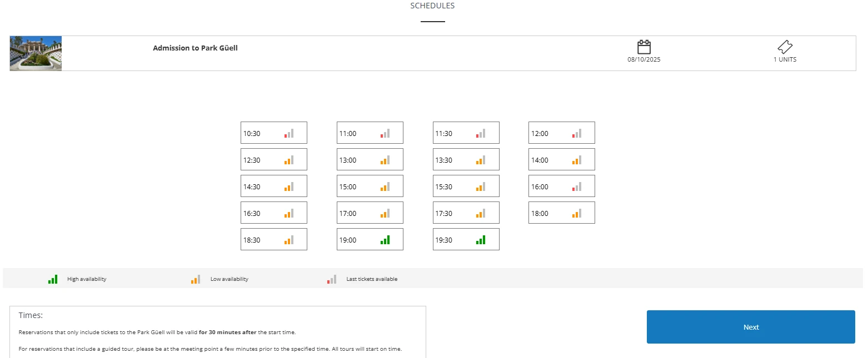The image size is (868, 358).
Task: Click the High availability legend icon
Action: (53, 279)
